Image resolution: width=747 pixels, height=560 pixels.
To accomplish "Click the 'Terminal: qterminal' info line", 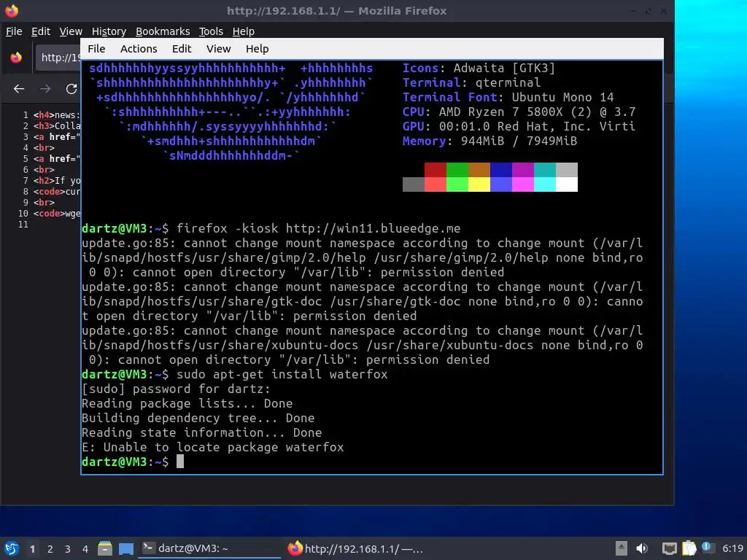I will (472, 83).
